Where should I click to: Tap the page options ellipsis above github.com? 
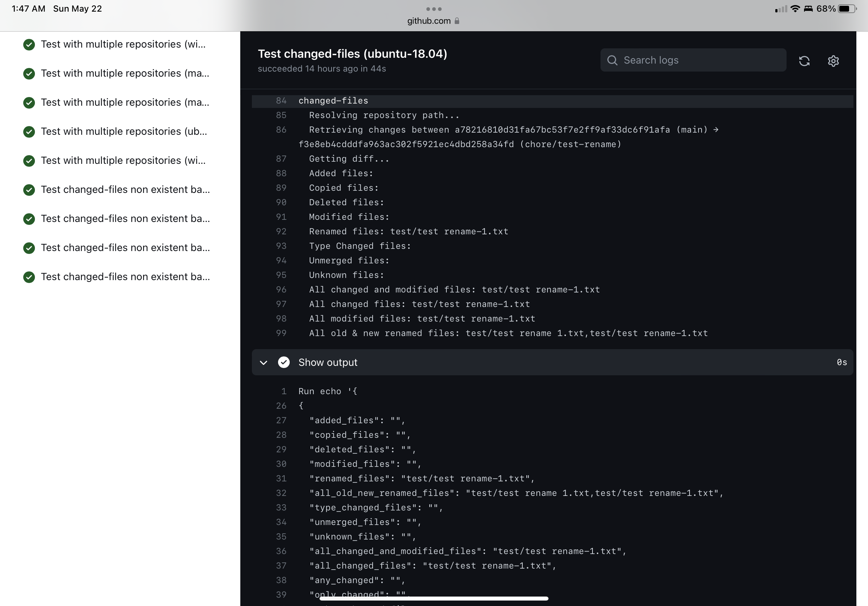(x=434, y=9)
